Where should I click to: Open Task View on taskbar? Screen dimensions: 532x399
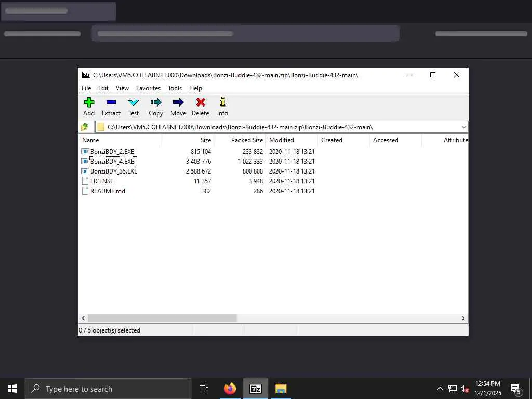[204, 389]
